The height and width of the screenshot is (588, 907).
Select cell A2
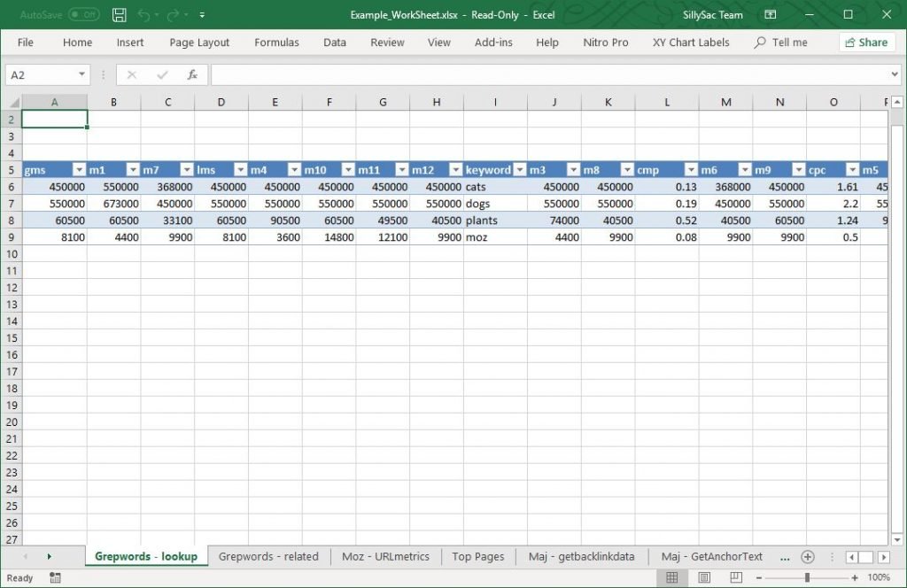coord(54,118)
